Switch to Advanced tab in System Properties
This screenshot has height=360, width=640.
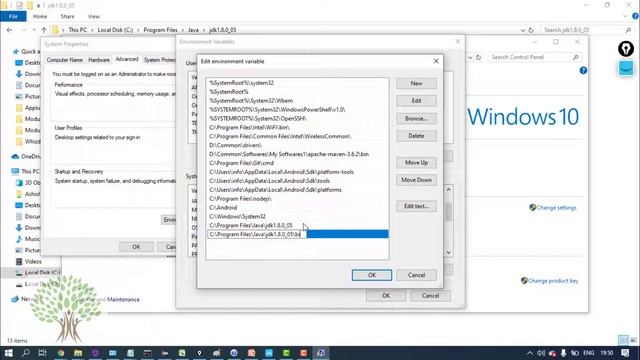tap(127, 59)
